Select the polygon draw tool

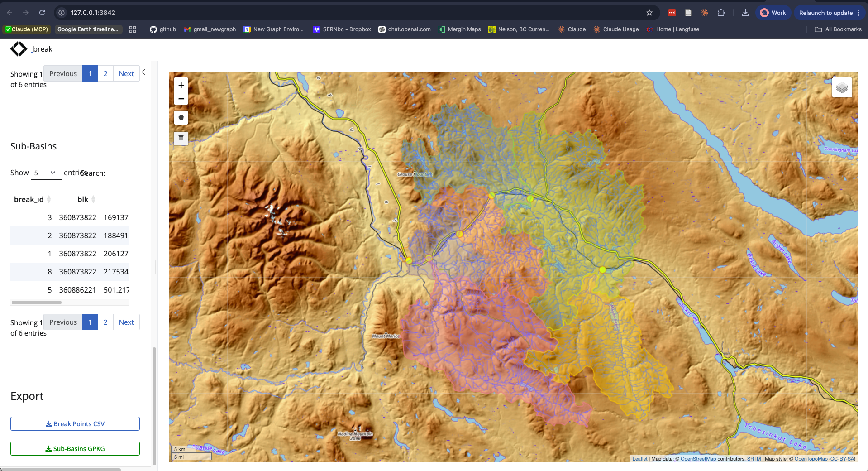coord(181,117)
